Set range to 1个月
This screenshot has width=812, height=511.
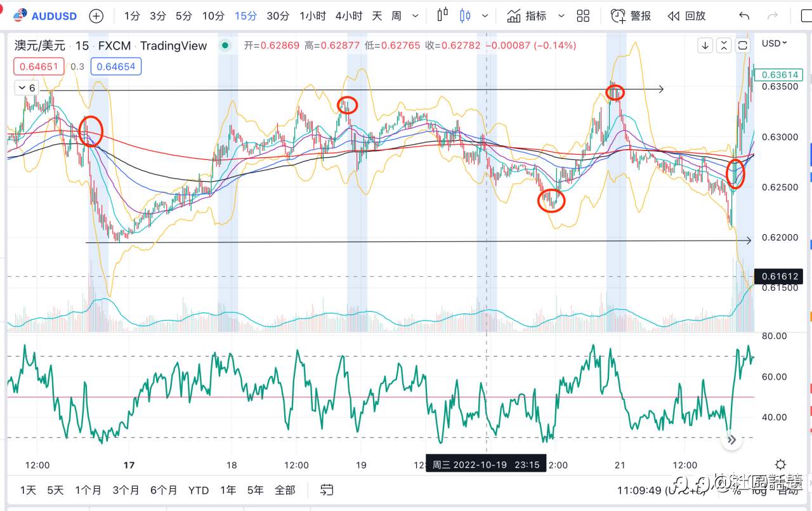coord(88,490)
